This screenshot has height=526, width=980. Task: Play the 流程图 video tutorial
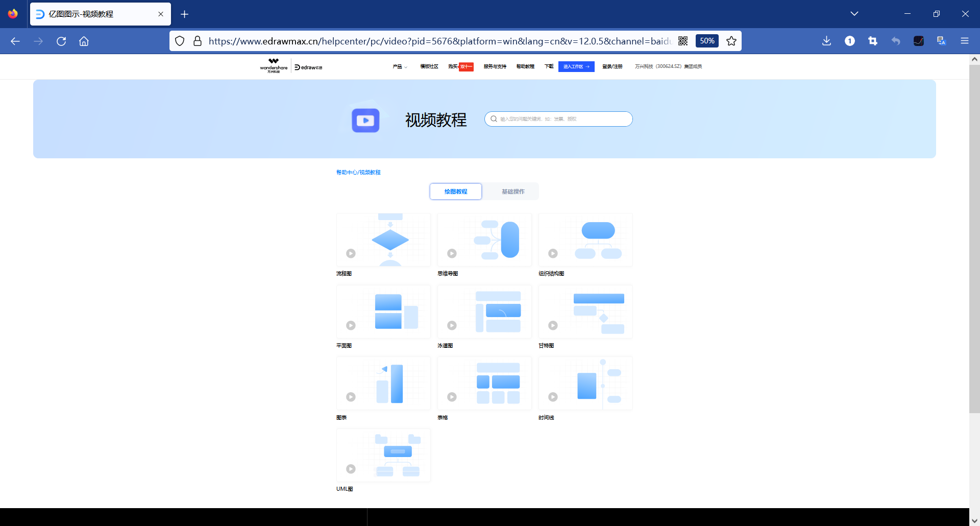pyautogui.click(x=383, y=240)
